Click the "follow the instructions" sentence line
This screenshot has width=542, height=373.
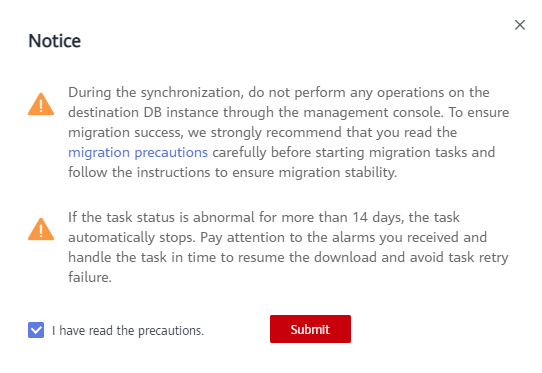tap(232, 172)
